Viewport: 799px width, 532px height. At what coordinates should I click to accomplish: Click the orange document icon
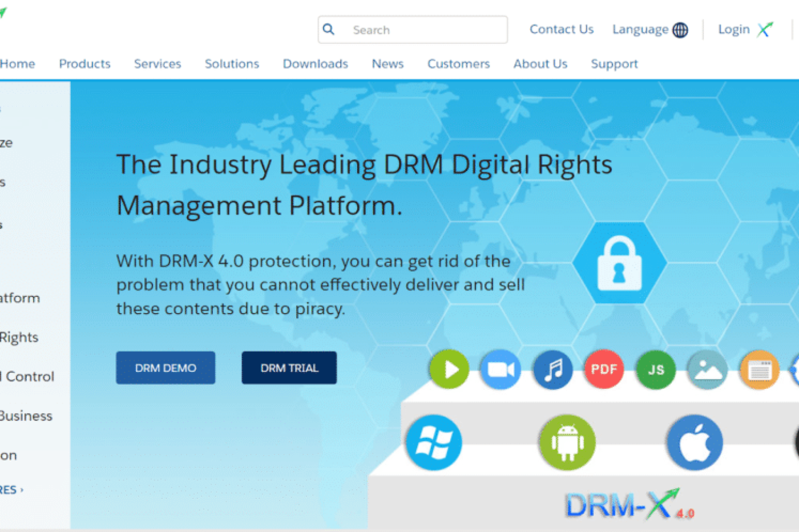point(759,369)
